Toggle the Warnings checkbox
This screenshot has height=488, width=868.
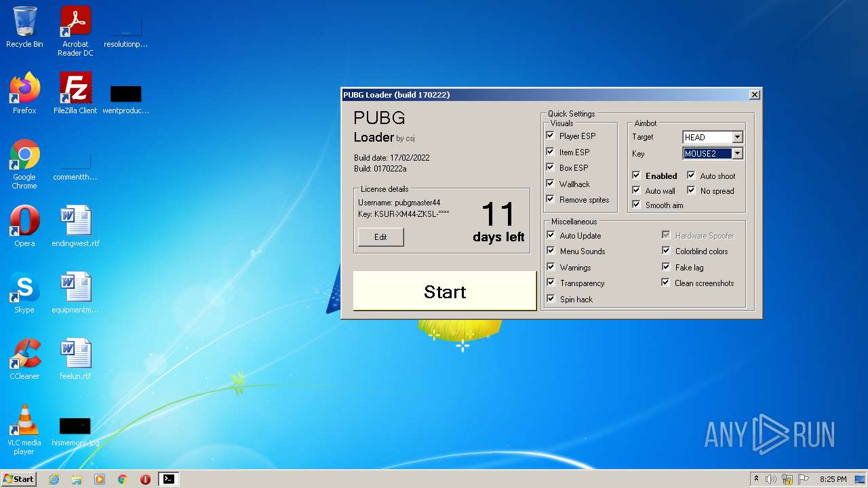(x=551, y=267)
